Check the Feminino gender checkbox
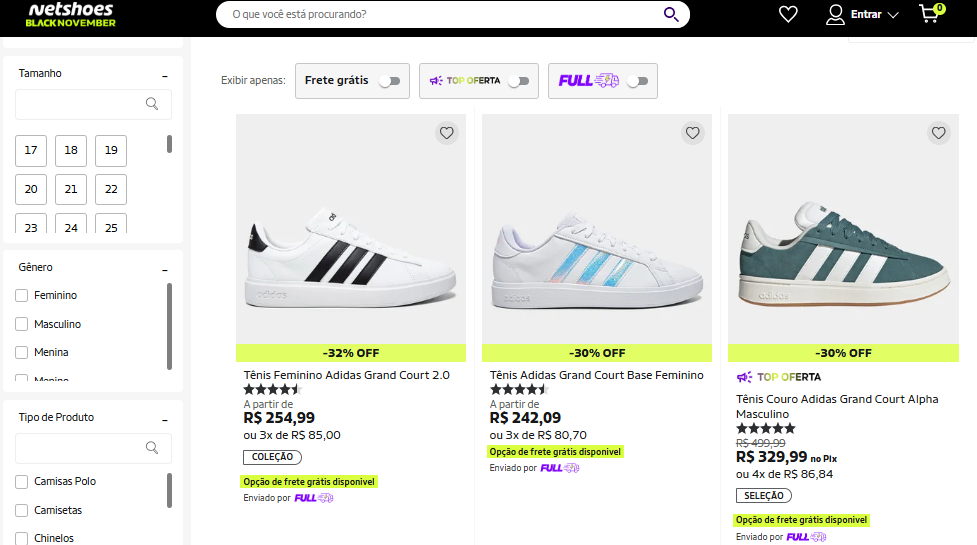The height and width of the screenshot is (545, 977). (22, 296)
